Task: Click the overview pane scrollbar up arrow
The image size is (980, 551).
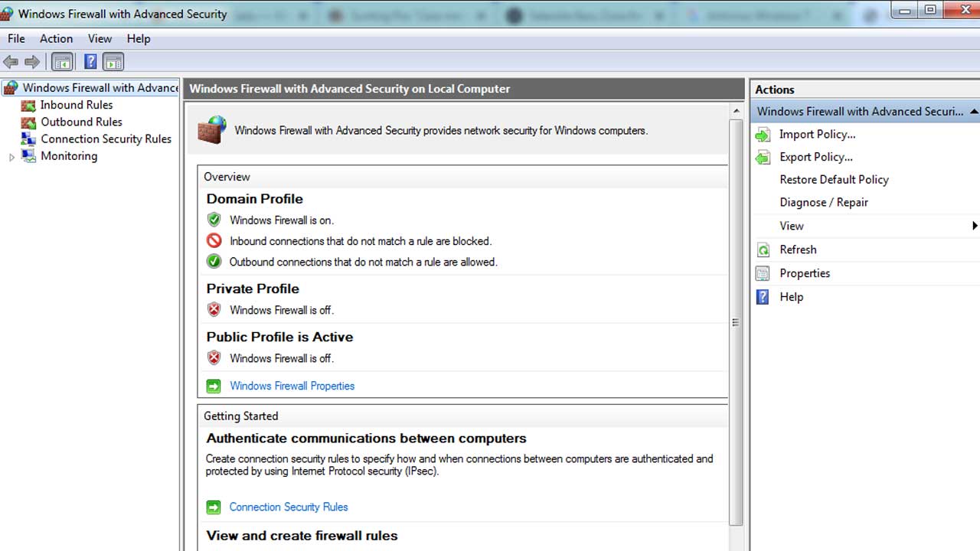Action: 736,112
